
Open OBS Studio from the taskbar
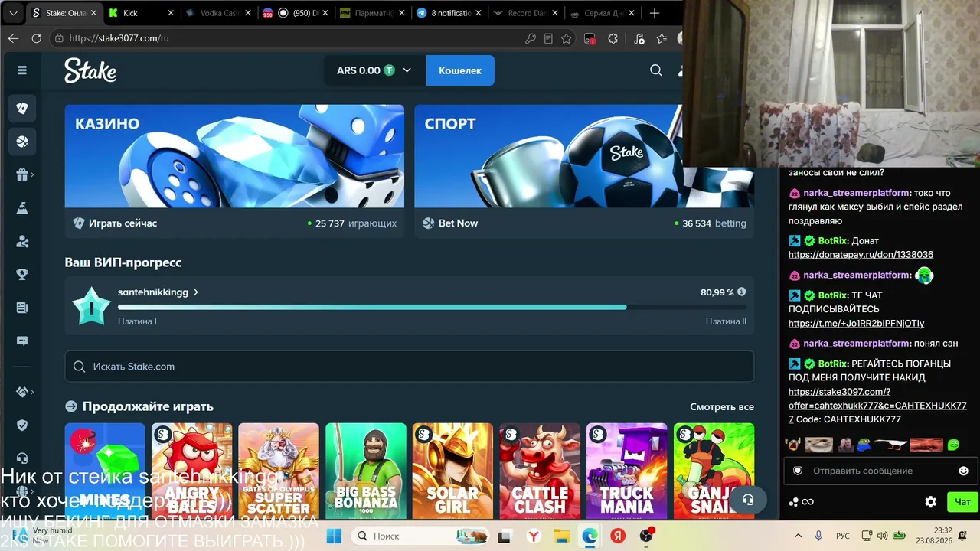click(647, 536)
